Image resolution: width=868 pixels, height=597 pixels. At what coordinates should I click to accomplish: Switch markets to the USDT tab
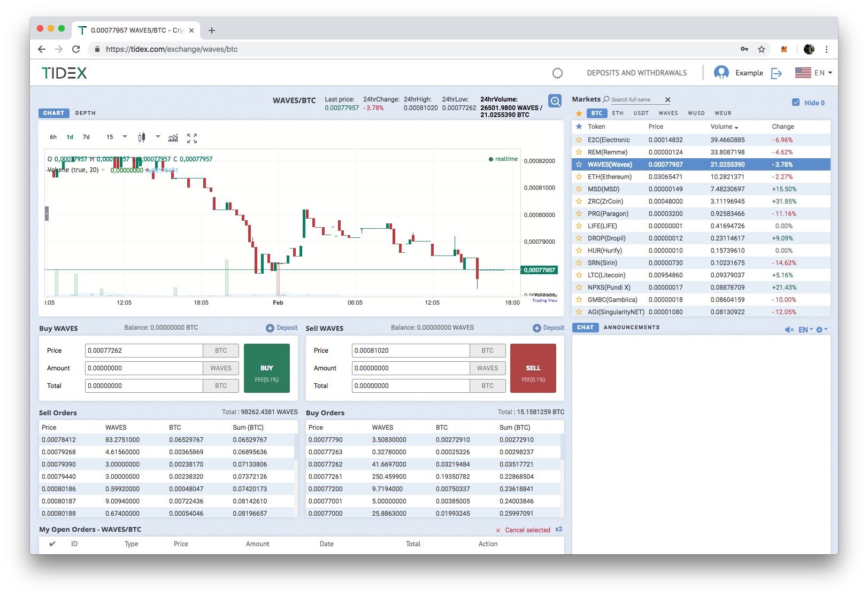click(x=641, y=113)
